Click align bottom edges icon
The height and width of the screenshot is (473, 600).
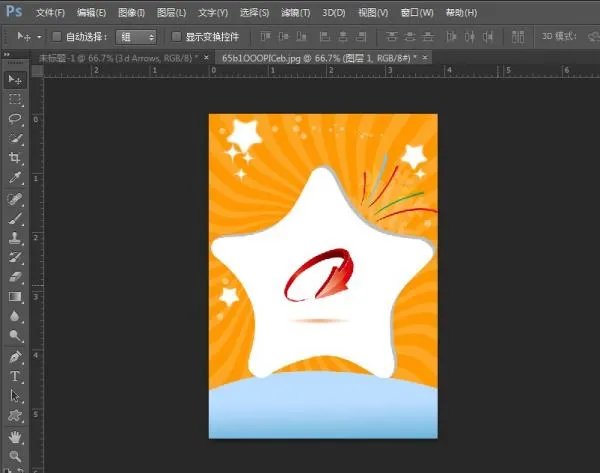(x=302, y=37)
